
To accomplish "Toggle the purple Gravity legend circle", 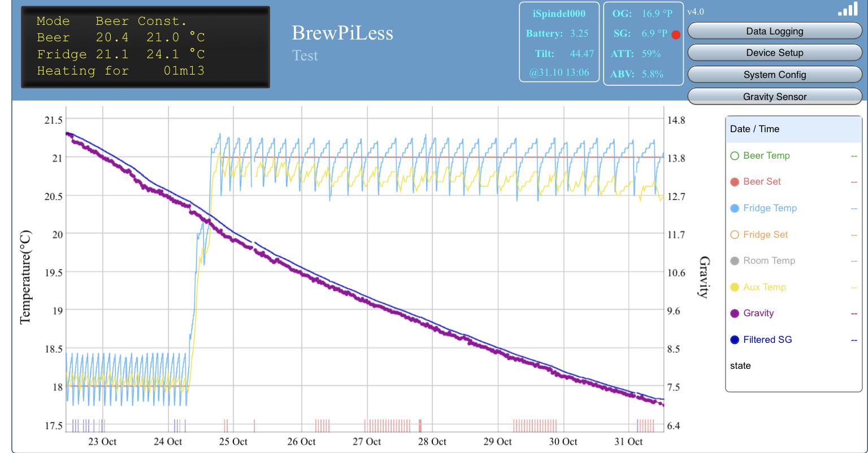I will [x=735, y=313].
